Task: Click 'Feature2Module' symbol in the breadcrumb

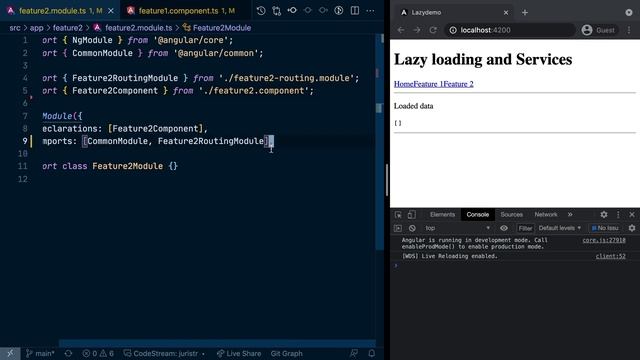Action: click(222, 28)
